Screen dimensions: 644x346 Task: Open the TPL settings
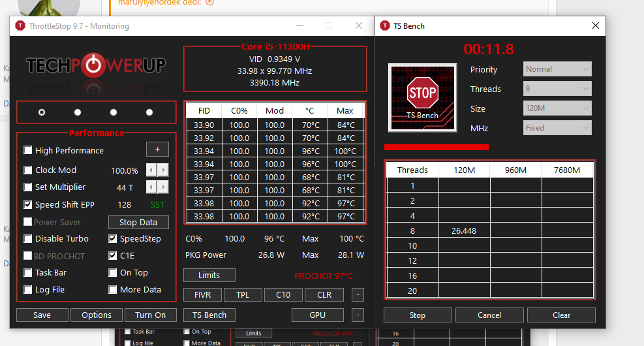[x=243, y=294]
